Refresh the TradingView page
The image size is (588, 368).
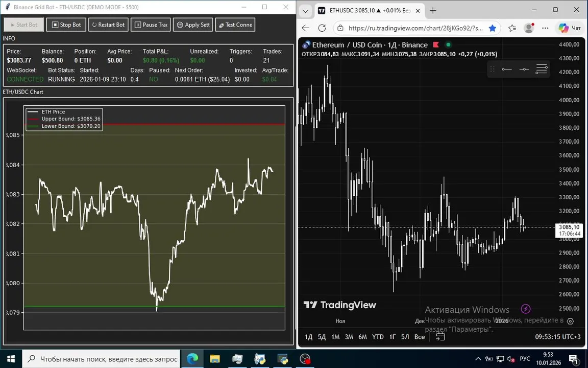pos(322,28)
